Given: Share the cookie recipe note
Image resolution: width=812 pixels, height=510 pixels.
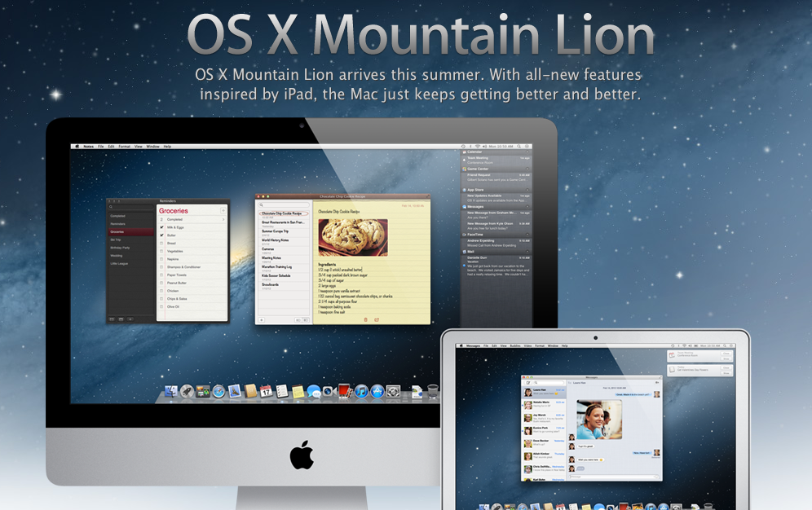Looking at the screenshot, I should tap(377, 319).
